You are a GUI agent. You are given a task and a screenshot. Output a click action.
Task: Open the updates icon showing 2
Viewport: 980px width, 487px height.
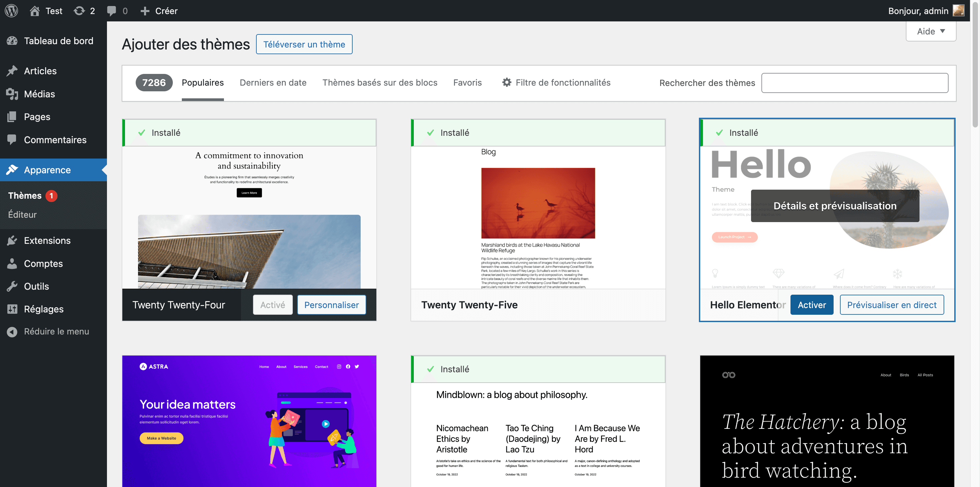(x=79, y=11)
